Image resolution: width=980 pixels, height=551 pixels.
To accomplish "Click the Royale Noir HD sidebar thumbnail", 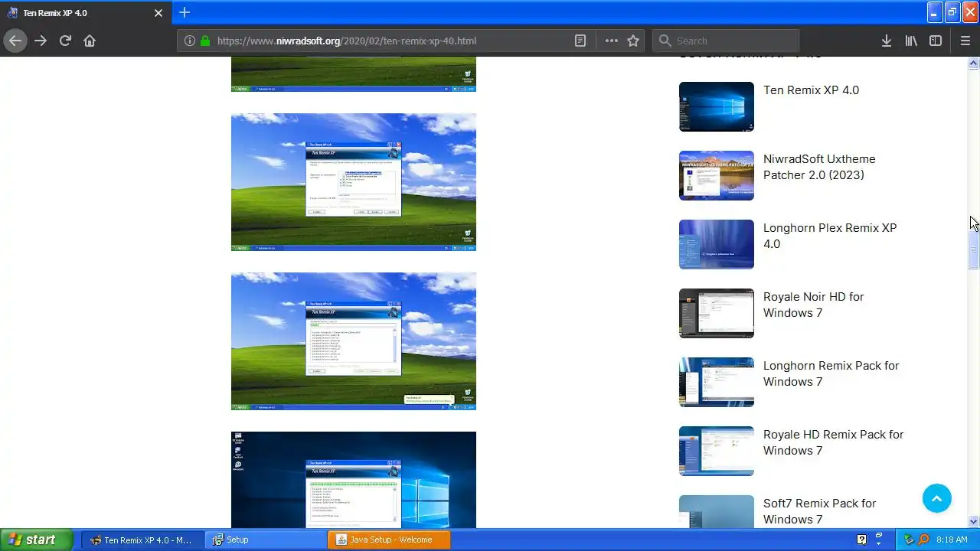I will (x=717, y=313).
